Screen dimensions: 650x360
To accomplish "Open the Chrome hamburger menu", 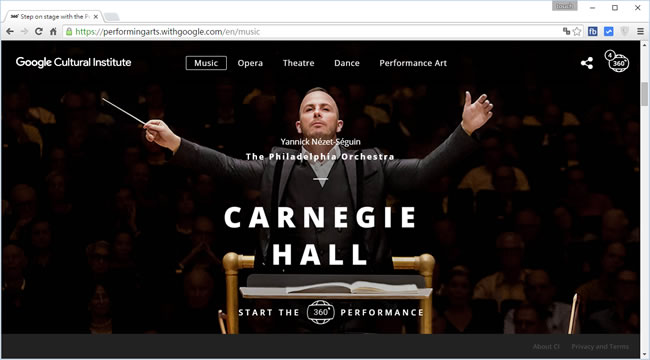I will click(x=640, y=32).
